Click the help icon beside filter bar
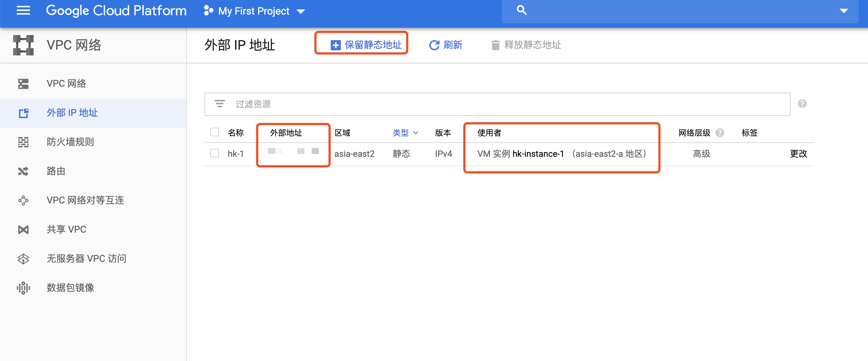This screenshot has width=868, height=361. click(x=802, y=104)
